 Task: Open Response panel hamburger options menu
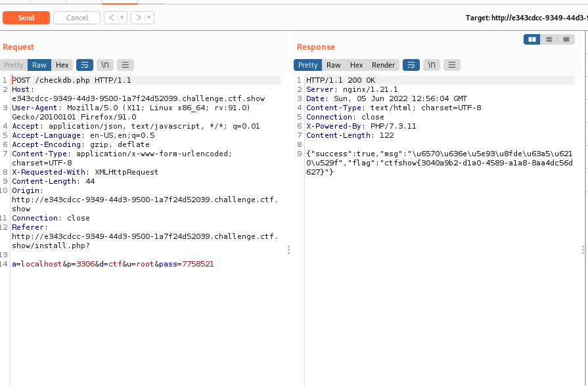click(x=452, y=65)
